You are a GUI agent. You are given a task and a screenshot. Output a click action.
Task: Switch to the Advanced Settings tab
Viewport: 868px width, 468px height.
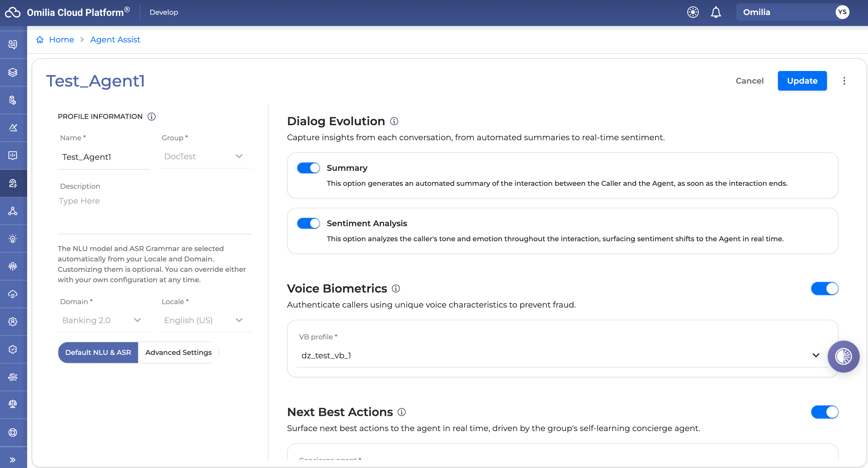(178, 353)
